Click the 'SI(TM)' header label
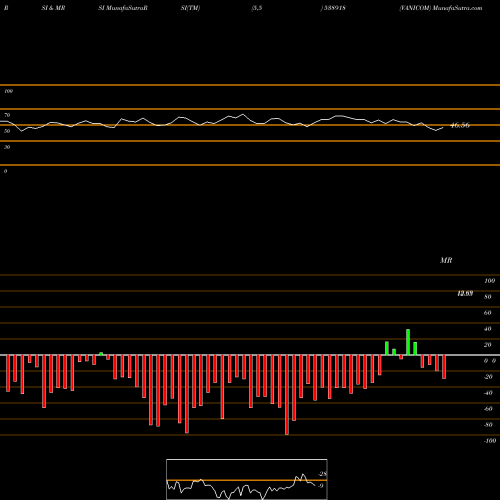The width and height of the screenshot is (500, 500). (x=190, y=8)
